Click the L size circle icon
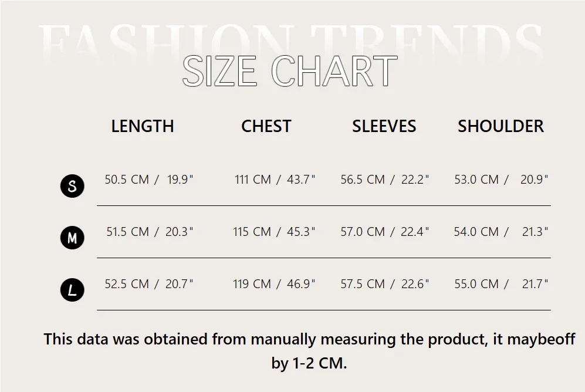The image size is (585, 392). pyautogui.click(x=72, y=290)
